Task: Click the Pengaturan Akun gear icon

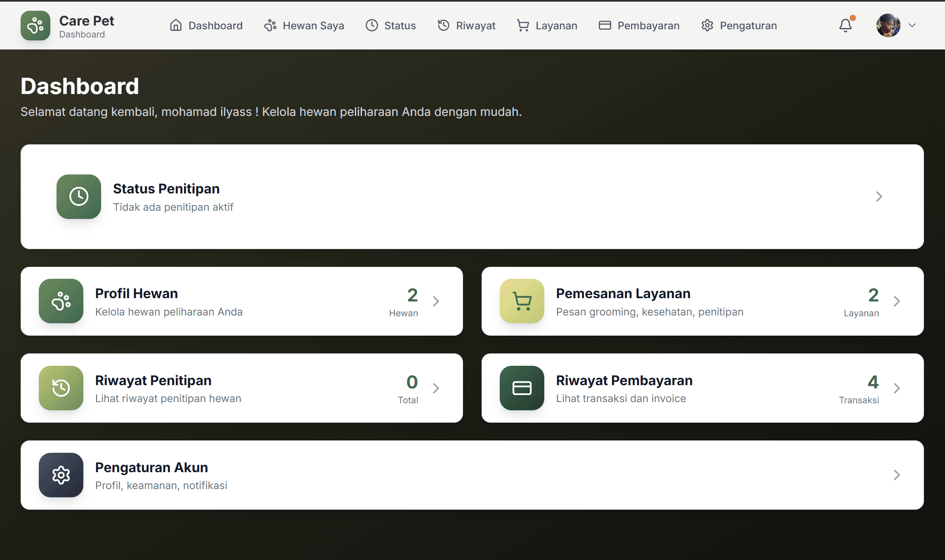Action: [61, 475]
